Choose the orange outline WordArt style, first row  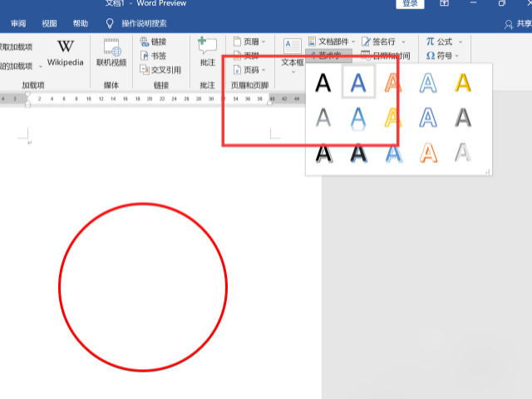click(x=393, y=83)
